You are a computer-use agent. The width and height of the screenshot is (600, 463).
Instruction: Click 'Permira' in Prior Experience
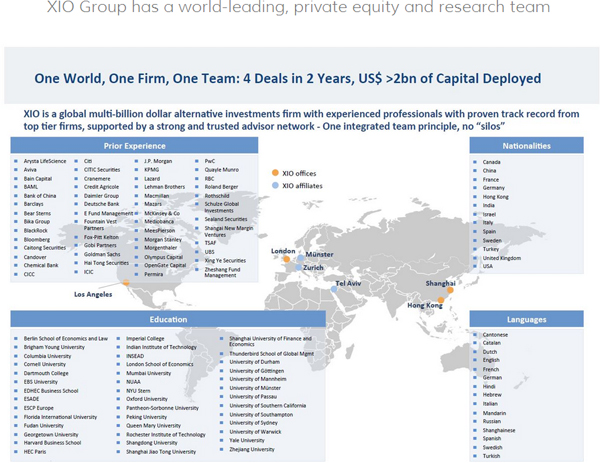pyautogui.click(x=153, y=274)
